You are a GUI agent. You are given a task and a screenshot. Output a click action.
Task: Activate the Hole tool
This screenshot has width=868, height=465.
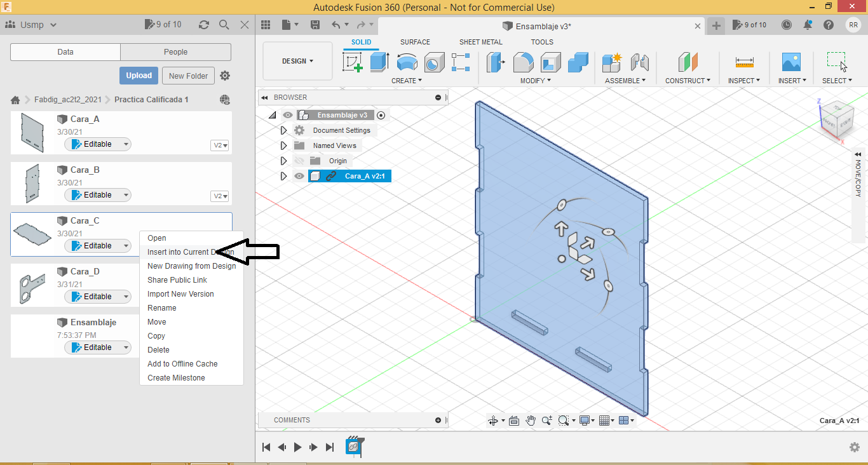point(434,62)
